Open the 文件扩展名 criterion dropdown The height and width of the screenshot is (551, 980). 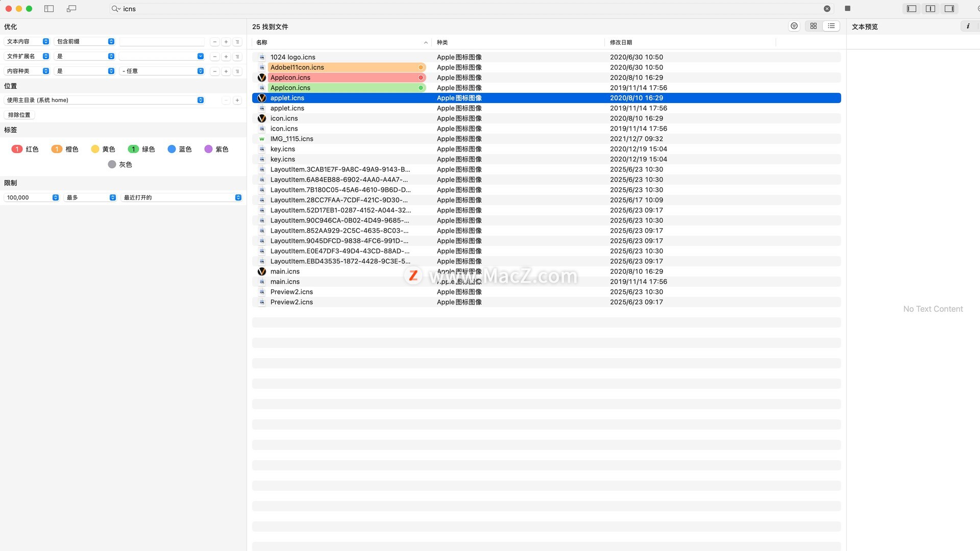point(27,56)
